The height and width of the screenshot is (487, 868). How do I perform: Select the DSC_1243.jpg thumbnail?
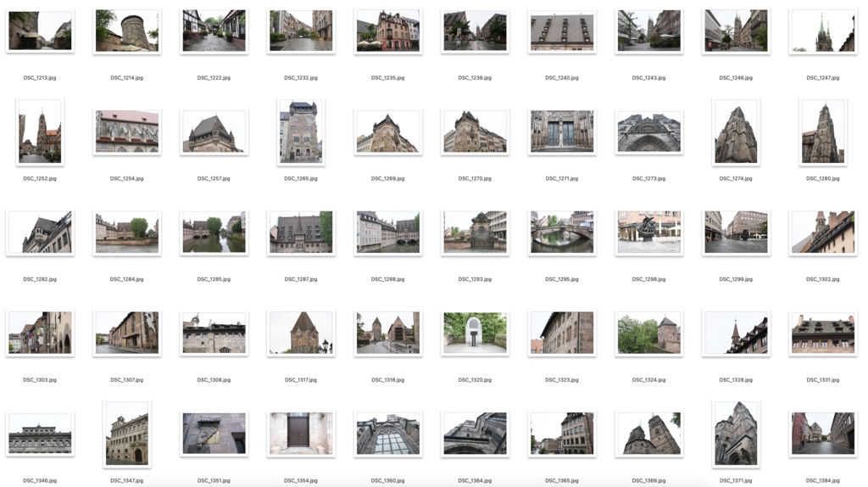pyautogui.click(x=648, y=31)
